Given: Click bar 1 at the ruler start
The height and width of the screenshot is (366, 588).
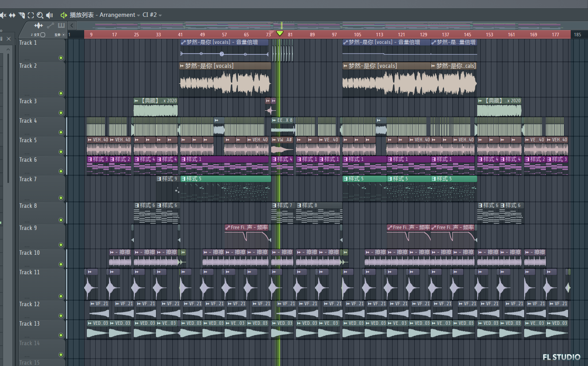Looking at the screenshot, I should point(70,35).
